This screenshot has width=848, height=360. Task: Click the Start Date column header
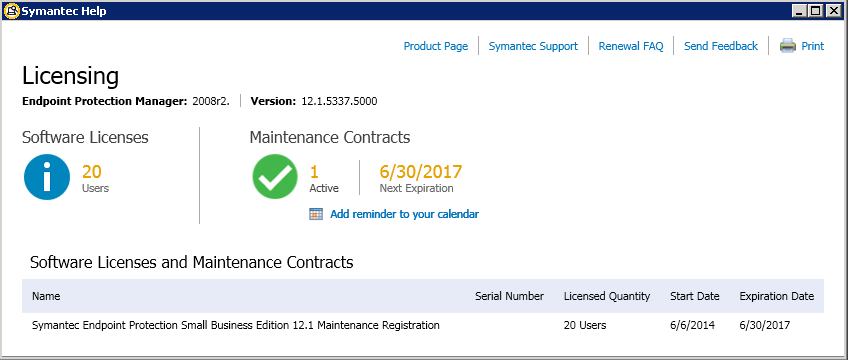[x=694, y=296]
